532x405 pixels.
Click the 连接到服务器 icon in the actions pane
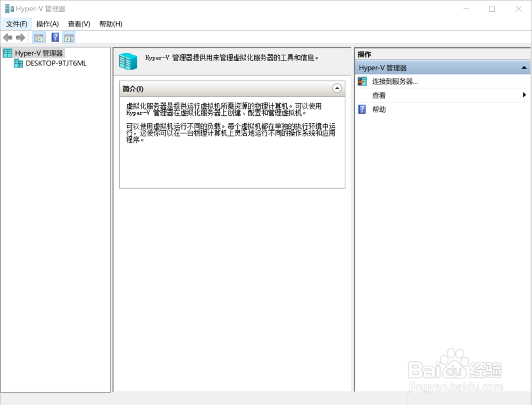362,81
